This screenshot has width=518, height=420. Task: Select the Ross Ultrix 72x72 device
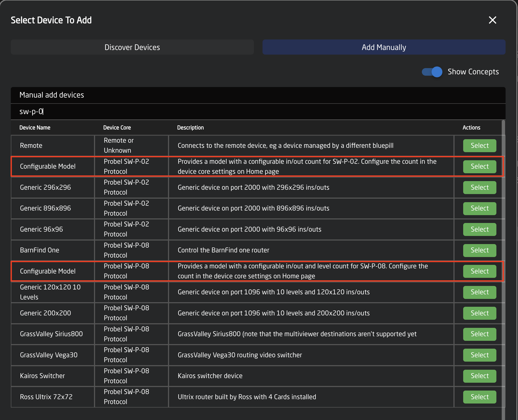[x=480, y=397]
